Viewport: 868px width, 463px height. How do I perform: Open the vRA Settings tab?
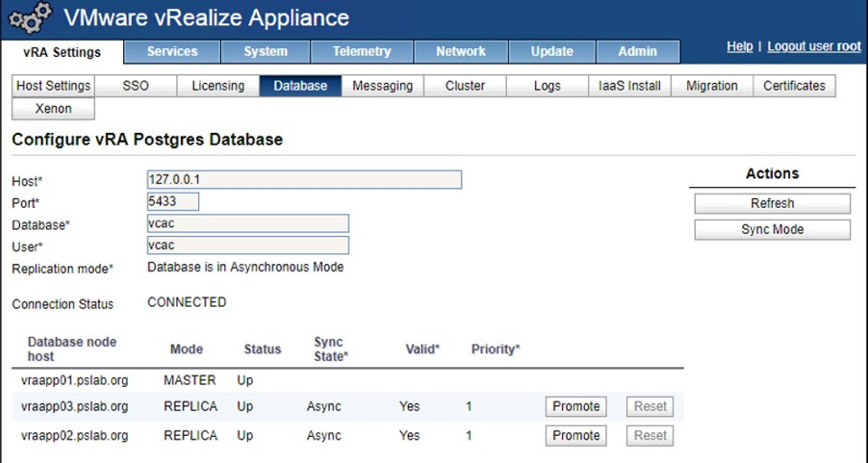coord(62,52)
